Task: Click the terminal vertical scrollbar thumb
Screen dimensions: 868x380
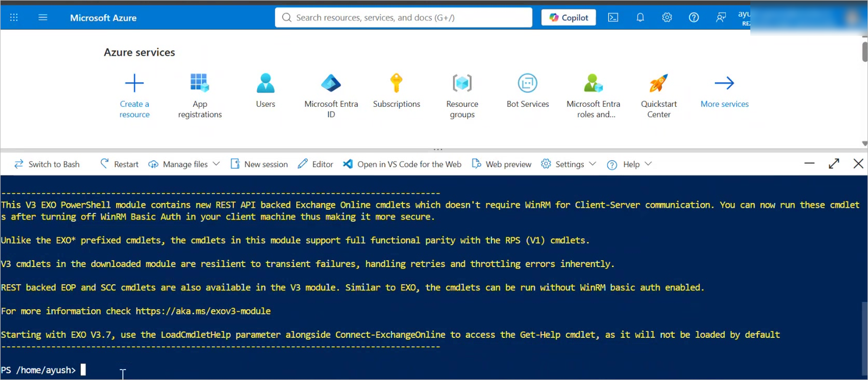Action: tap(865, 338)
